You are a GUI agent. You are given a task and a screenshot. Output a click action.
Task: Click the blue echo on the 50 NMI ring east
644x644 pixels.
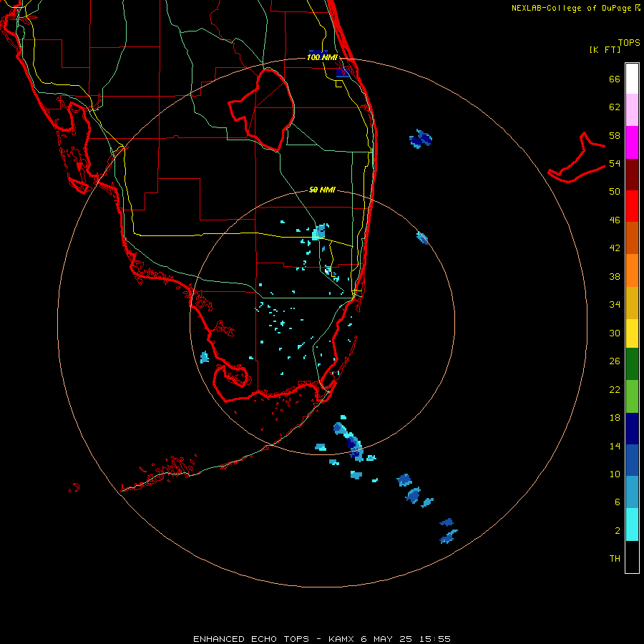pyautogui.click(x=422, y=238)
